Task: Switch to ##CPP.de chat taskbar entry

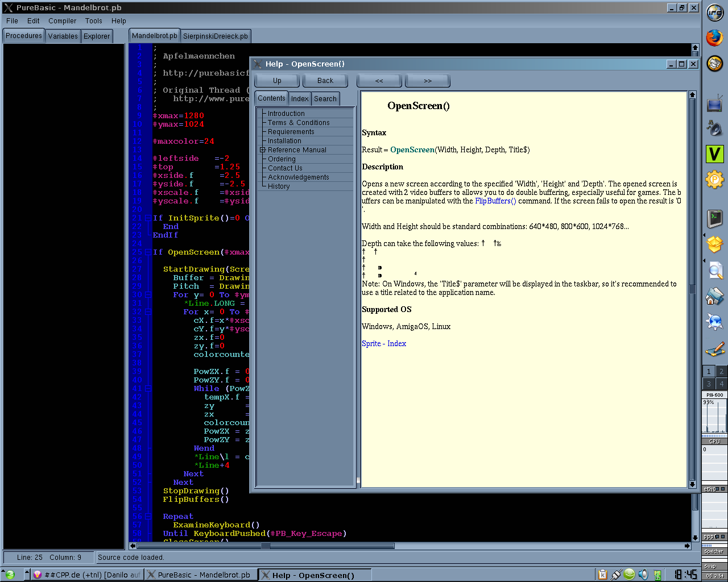Action: coord(86,575)
